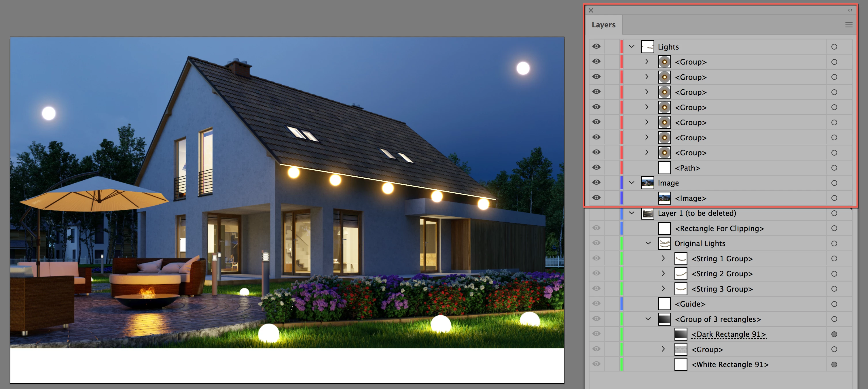Image resolution: width=868 pixels, height=389 pixels.
Task: Click the red color bar of Lights layer
Action: [x=621, y=47]
